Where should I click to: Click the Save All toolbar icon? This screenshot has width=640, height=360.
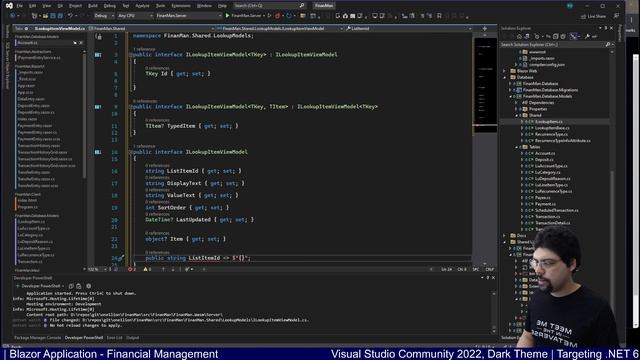tap(60, 16)
